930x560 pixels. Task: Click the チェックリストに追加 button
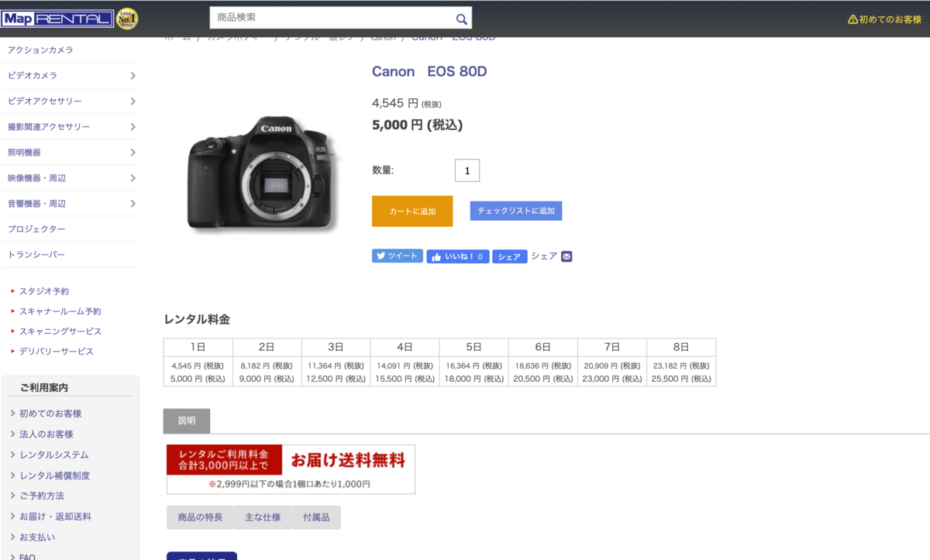point(516,211)
